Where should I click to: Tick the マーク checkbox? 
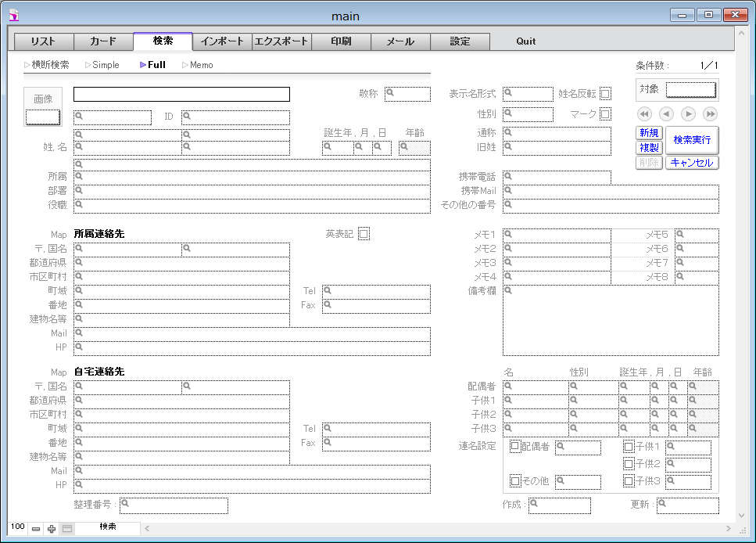click(x=605, y=115)
